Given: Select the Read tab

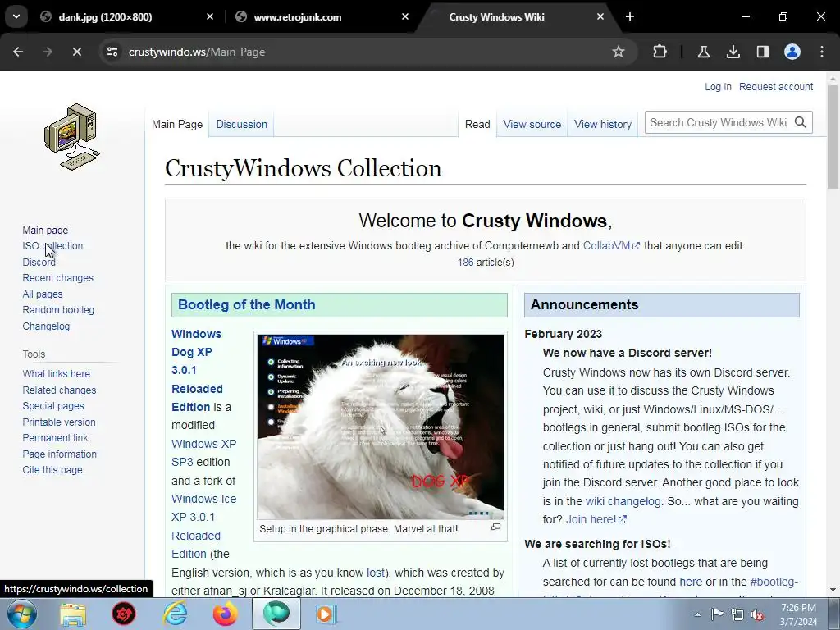Looking at the screenshot, I should (x=477, y=125).
